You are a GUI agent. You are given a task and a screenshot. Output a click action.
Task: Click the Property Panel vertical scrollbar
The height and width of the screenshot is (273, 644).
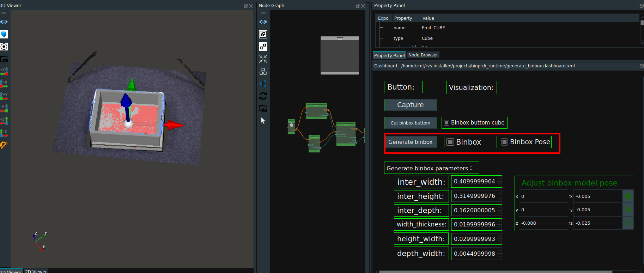[642, 22]
